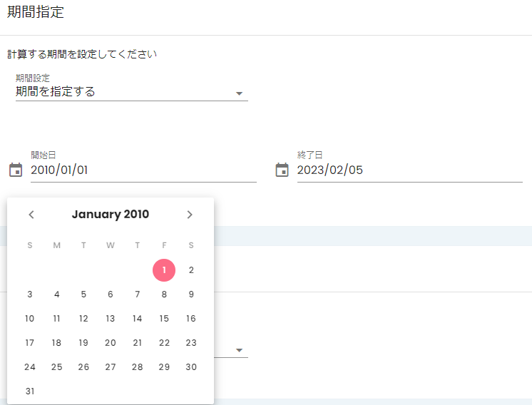
Task: Focus the 開始日 date field 2010/01/01
Action: click(x=143, y=170)
